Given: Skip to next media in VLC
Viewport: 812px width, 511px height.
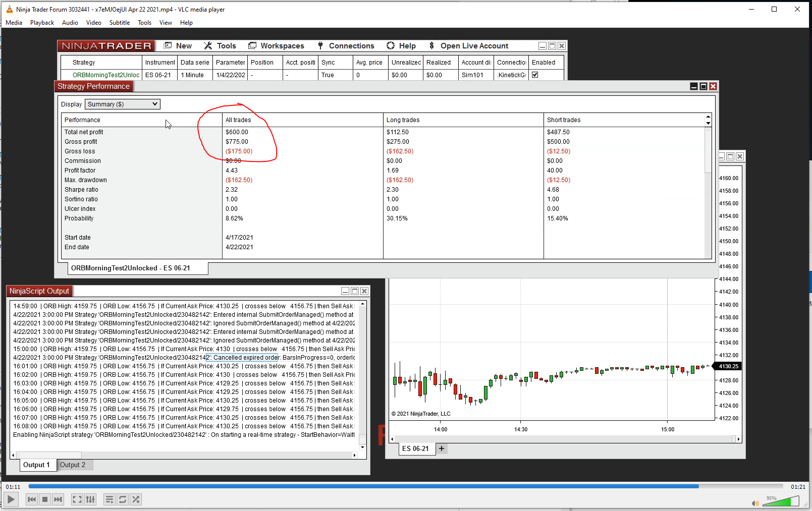Looking at the screenshot, I should [x=58, y=499].
